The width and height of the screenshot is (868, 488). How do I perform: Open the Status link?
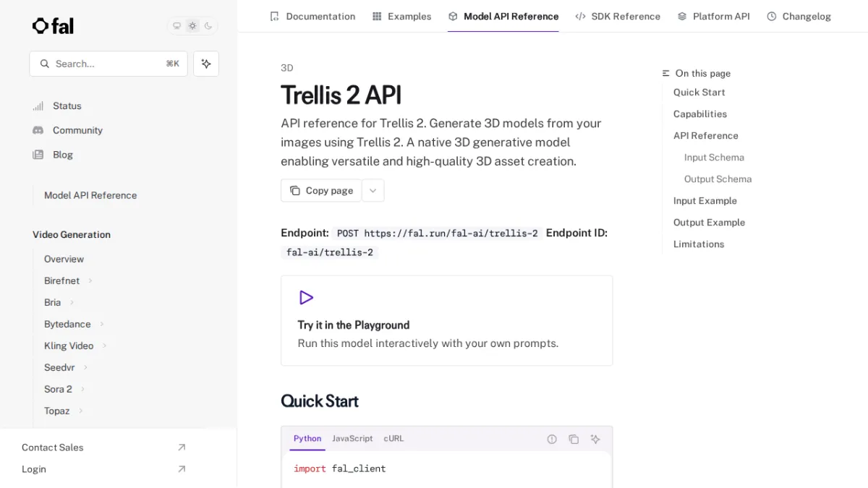(67, 106)
